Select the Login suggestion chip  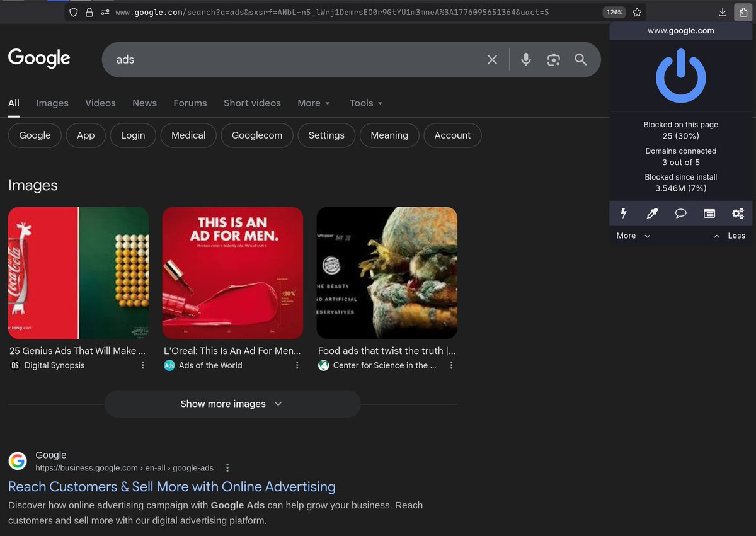[133, 135]
